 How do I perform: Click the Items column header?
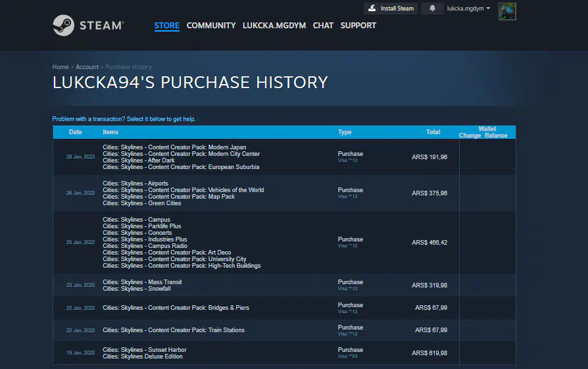pos(110,132)
